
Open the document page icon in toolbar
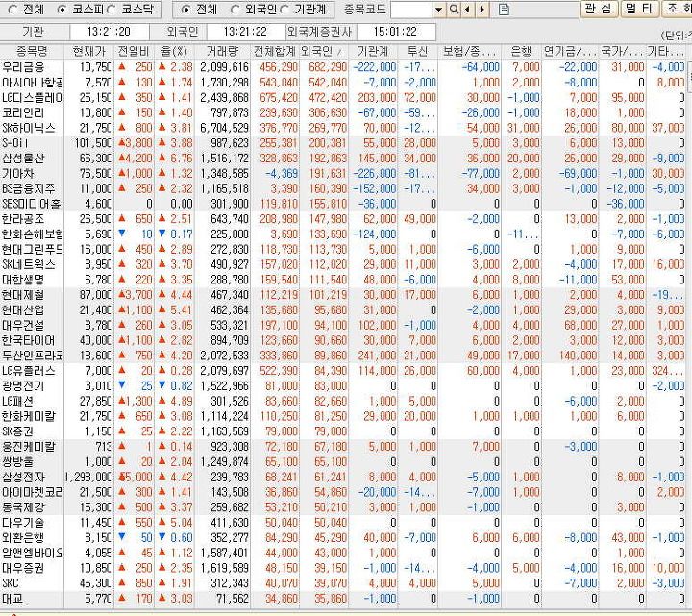coord(504,10)
